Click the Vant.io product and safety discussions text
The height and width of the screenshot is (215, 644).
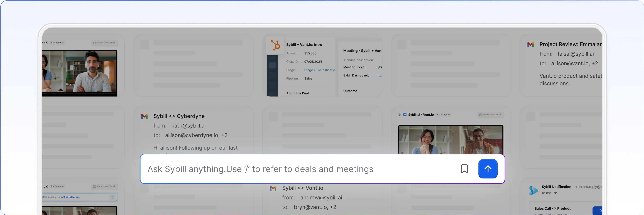(571, 80)
